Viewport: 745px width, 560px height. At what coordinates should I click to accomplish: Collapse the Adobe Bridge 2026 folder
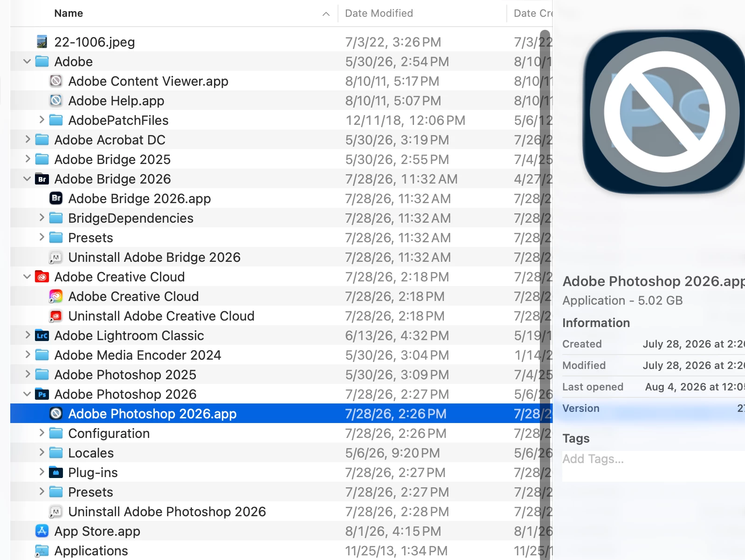(27, 179)
